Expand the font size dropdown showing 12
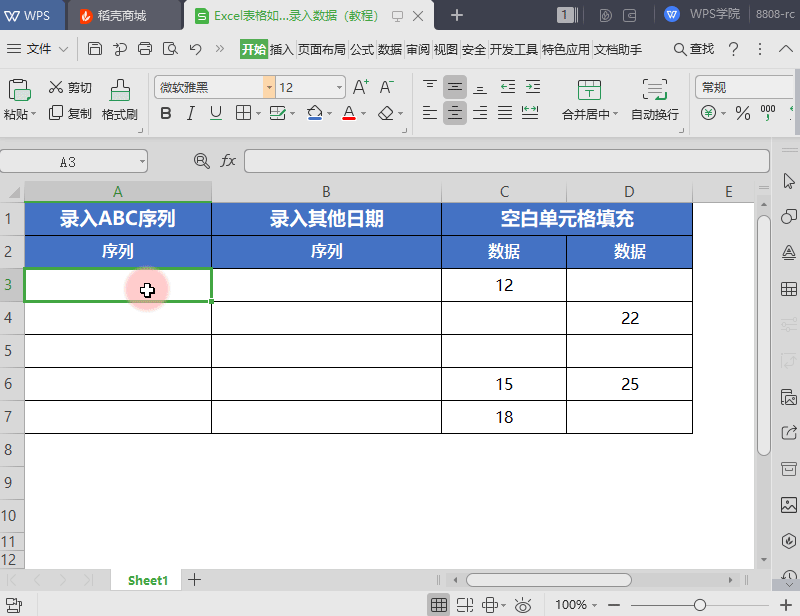 pos(340,88)
